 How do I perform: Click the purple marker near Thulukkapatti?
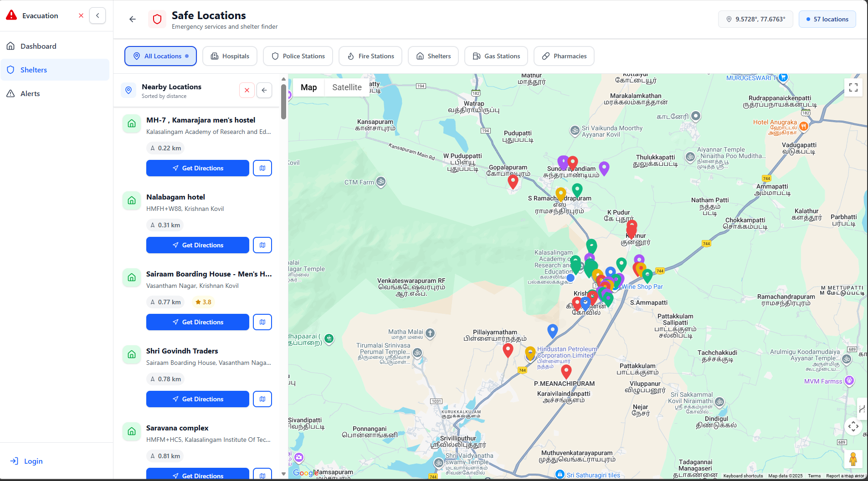coord(604,169)
